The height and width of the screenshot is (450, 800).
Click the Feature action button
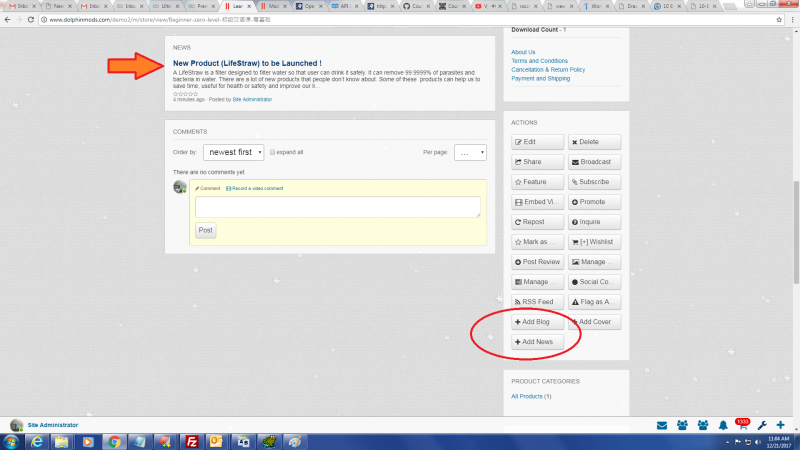coord(537,182)
